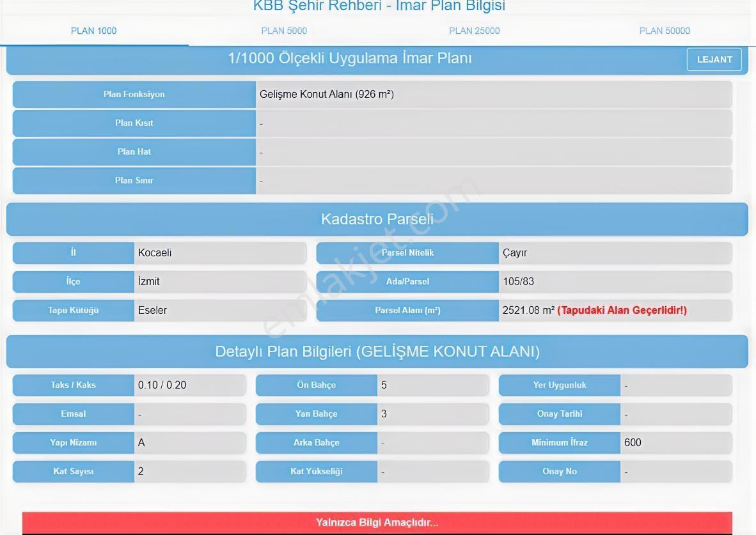Select the 'Plan Sınır' row label
Image resolution: width=756 pixels, height=535 pixels.
pyautogui.click(x=134, y=181)
